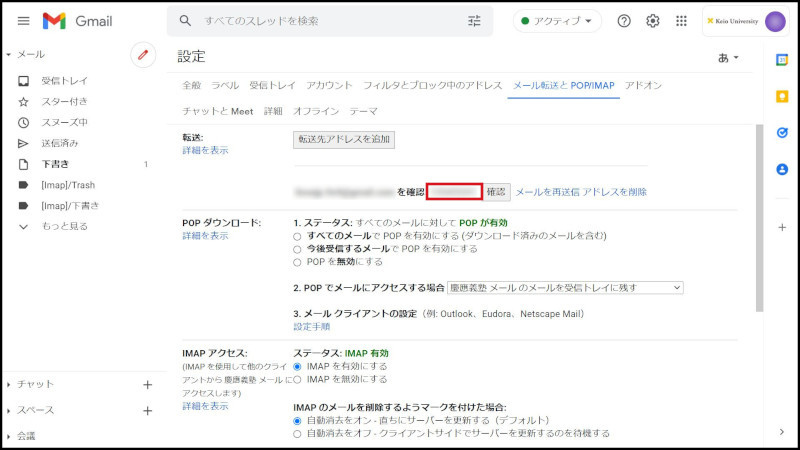
Task: Click the 転送先アドレスを追加 button
Action: click(x=343, y=139)
